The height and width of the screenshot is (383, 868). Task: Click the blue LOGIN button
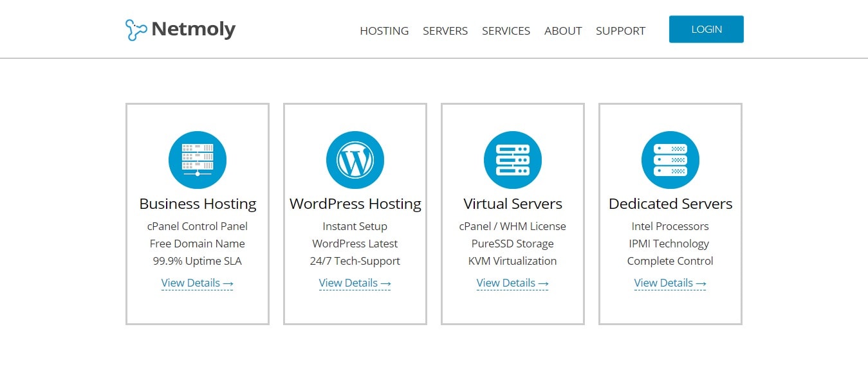(706, 30)
